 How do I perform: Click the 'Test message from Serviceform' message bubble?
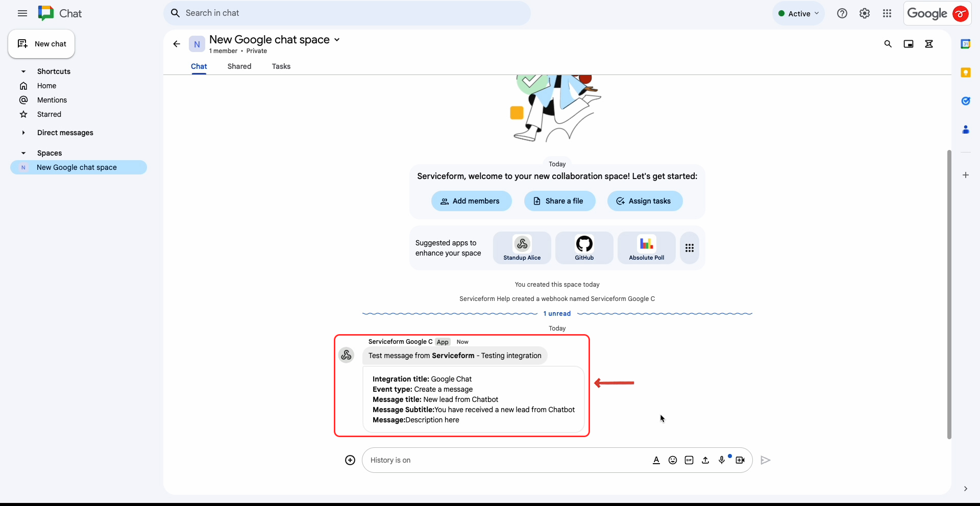pos(455,356)
